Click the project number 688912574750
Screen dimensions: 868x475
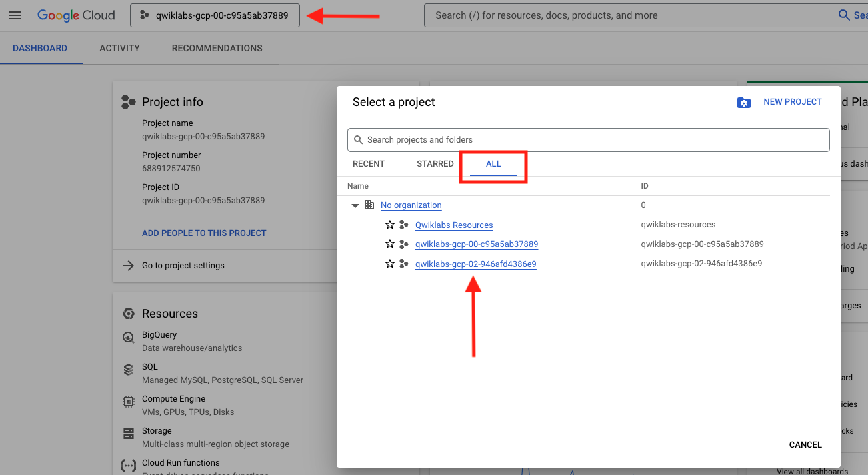[171, 169]
